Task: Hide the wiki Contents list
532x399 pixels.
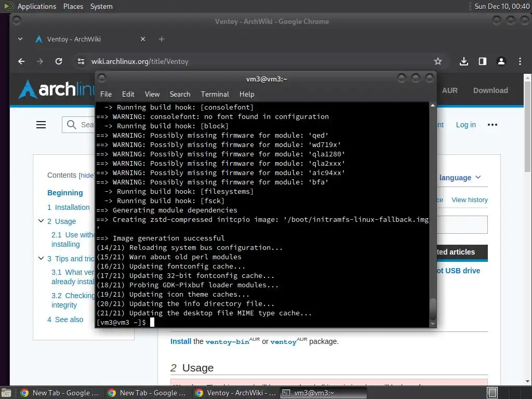Action: coord(87,176)
